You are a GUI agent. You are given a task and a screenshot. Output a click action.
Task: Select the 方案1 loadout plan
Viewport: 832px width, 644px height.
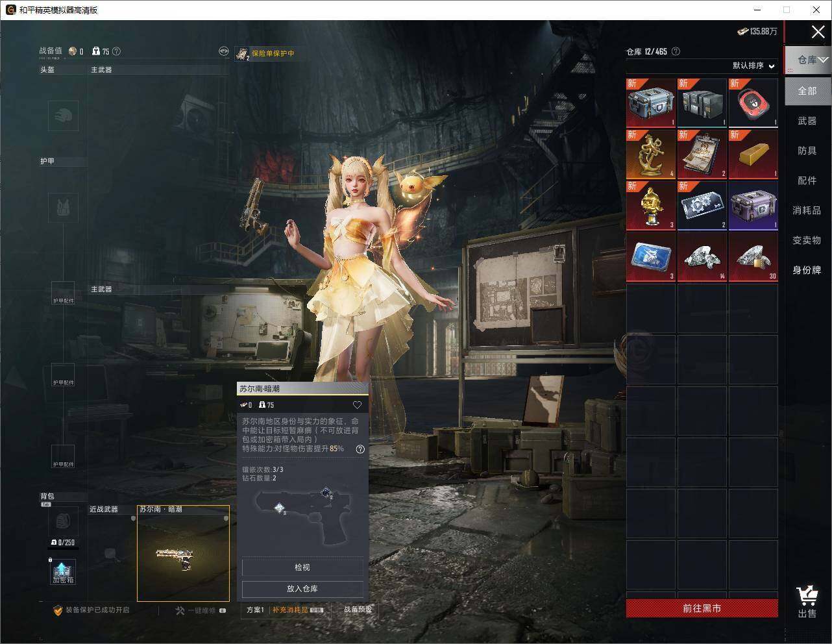click(255, 610)
